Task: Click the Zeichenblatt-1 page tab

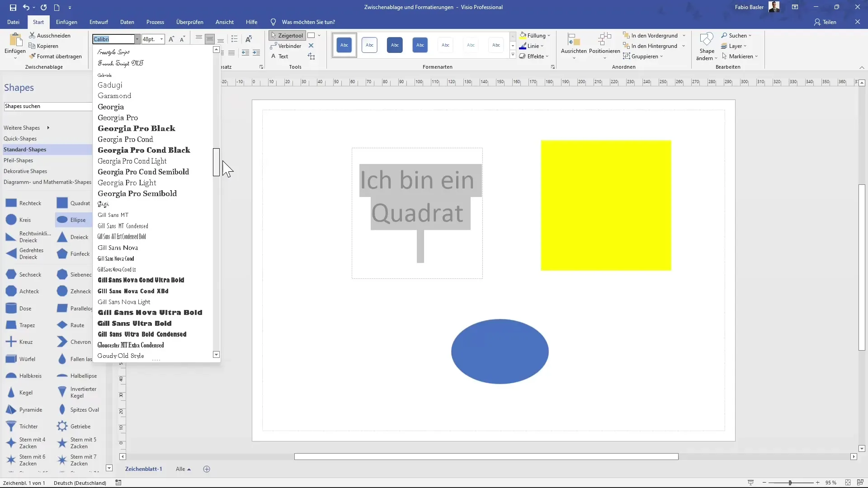Action: click(143, 469)
